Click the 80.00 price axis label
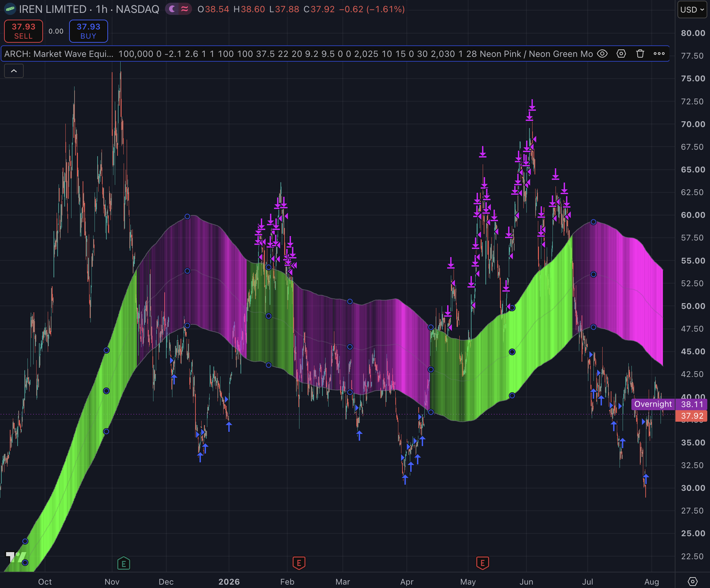710x588 pixels. click(693, 33)
